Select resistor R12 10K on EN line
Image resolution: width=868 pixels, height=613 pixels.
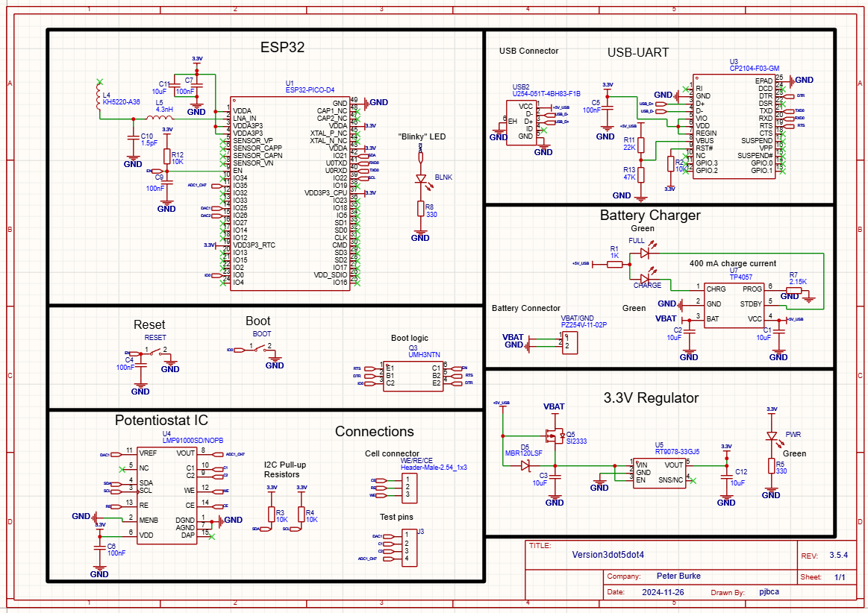click(x=166, y=157)
